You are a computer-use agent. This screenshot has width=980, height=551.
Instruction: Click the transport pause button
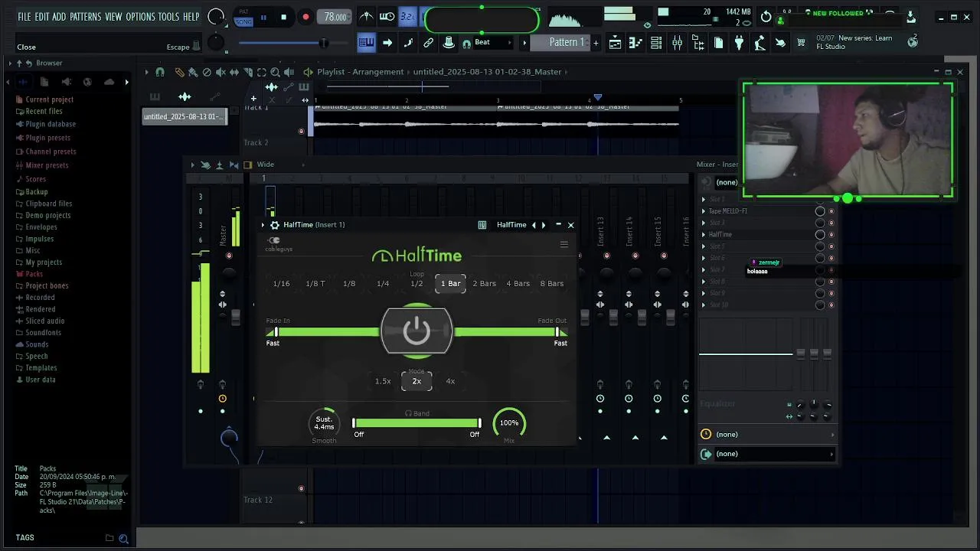(x=263, y=17)
